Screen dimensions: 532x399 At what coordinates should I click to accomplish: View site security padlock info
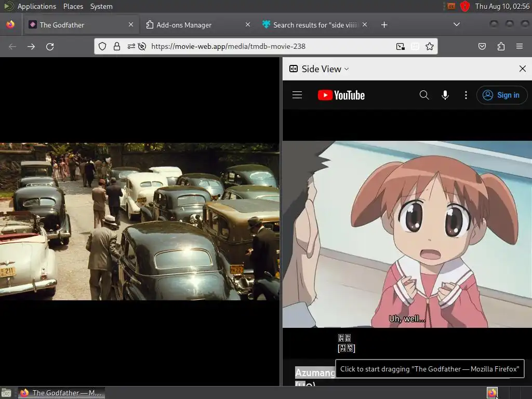(117, 46)
